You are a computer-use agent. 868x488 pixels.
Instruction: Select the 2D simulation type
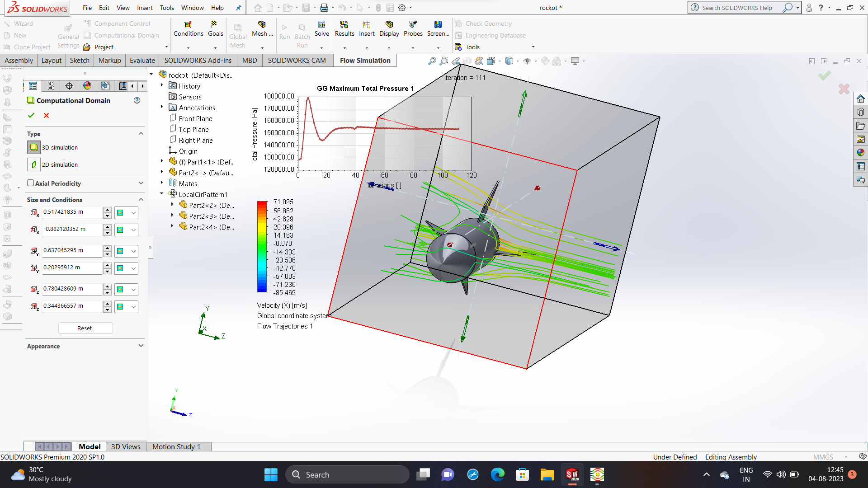(34, 164)
